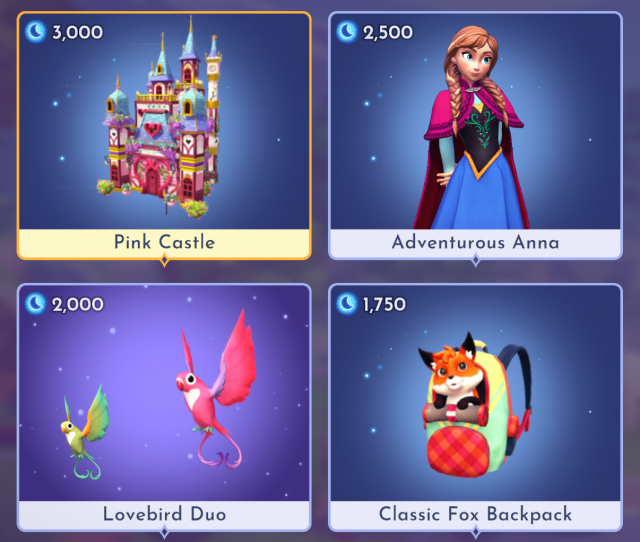The height and width of the screenshot is (542, 640).
Task: Expand the diamond marker below Adventurous Anna
Action: [x=476, y=260]
